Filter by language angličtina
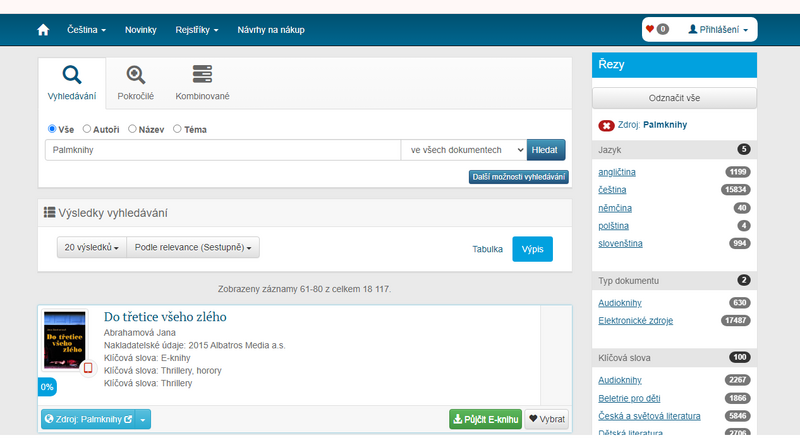Viewport: 800px width, 440px height. 617,172
